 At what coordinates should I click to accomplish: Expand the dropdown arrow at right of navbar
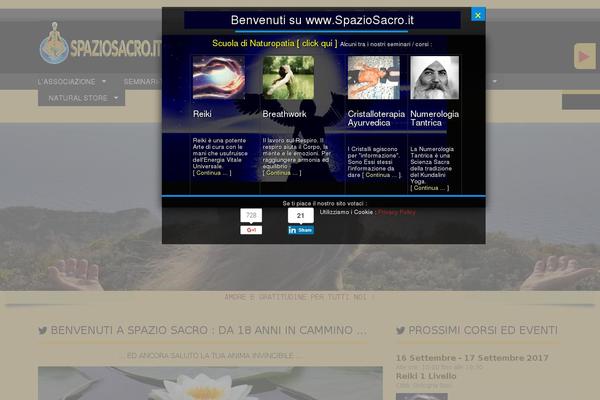coord(494,82)
